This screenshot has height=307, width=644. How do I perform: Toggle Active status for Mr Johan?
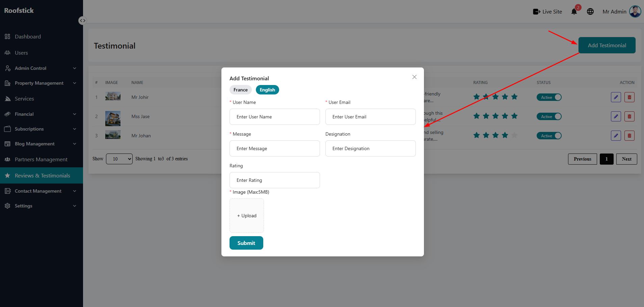[x=549, y=136]
